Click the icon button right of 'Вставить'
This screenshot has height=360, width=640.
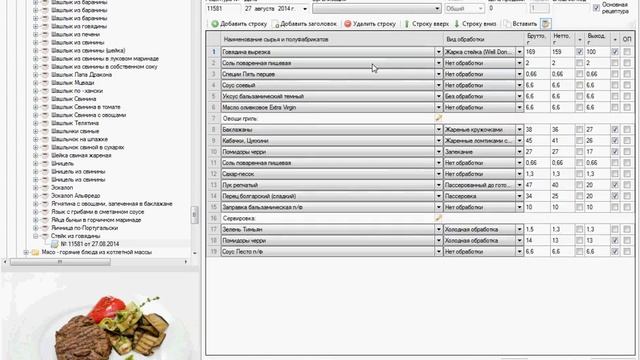tap(545, 24)
